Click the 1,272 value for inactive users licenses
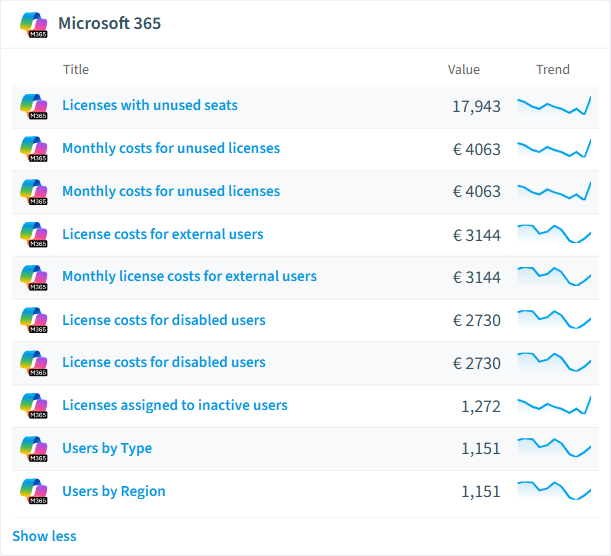The height and width of the screenshot is (556, 611). [x=481, y=406]
